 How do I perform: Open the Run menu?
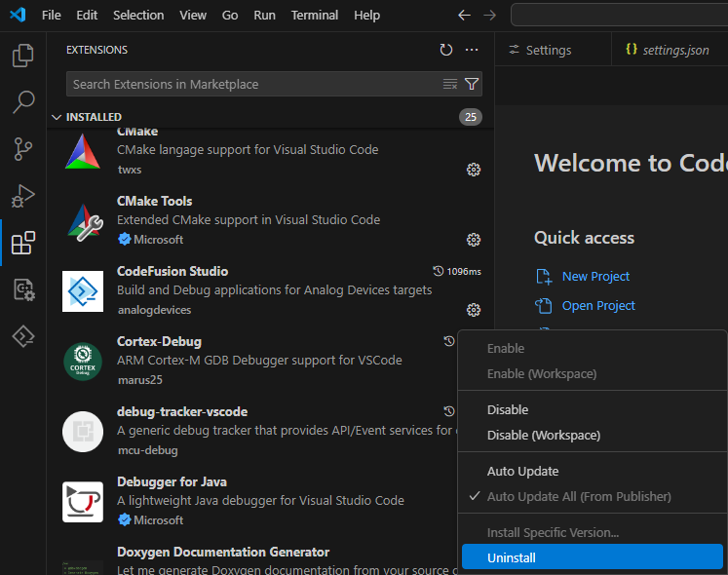[264, 16]
